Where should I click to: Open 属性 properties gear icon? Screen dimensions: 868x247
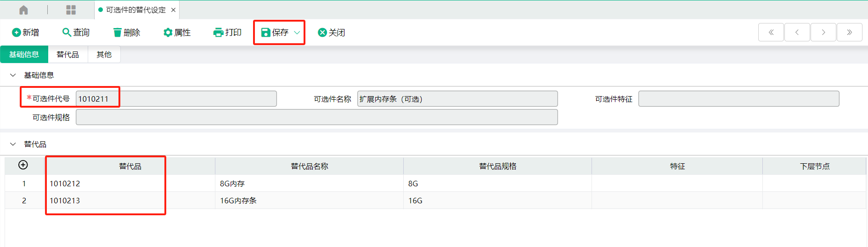click(168, 32)
